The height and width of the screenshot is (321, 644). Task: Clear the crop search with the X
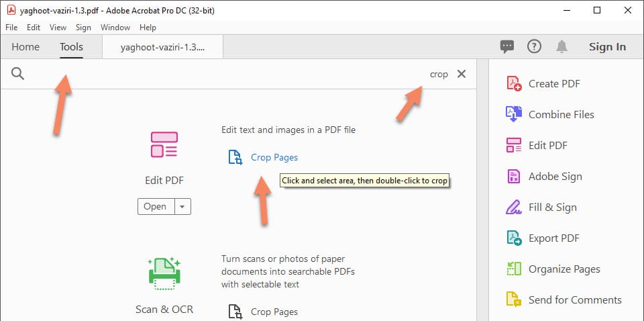(462, 74)
